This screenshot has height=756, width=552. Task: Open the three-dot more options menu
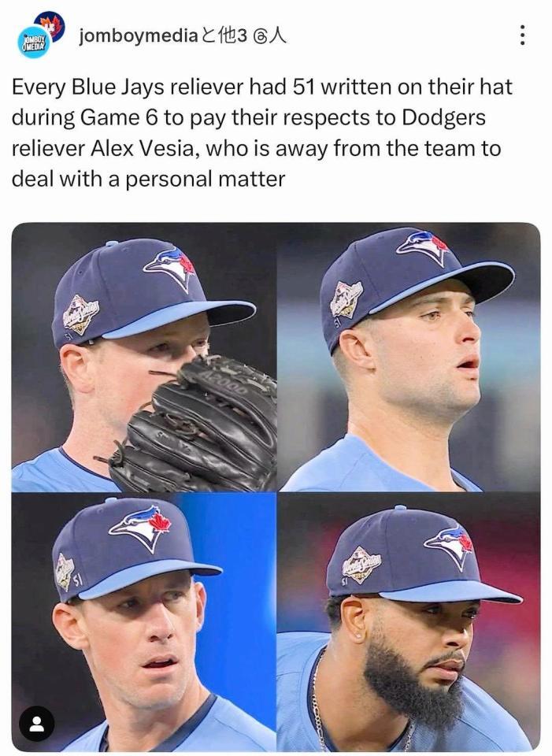[x=523, y=35]
